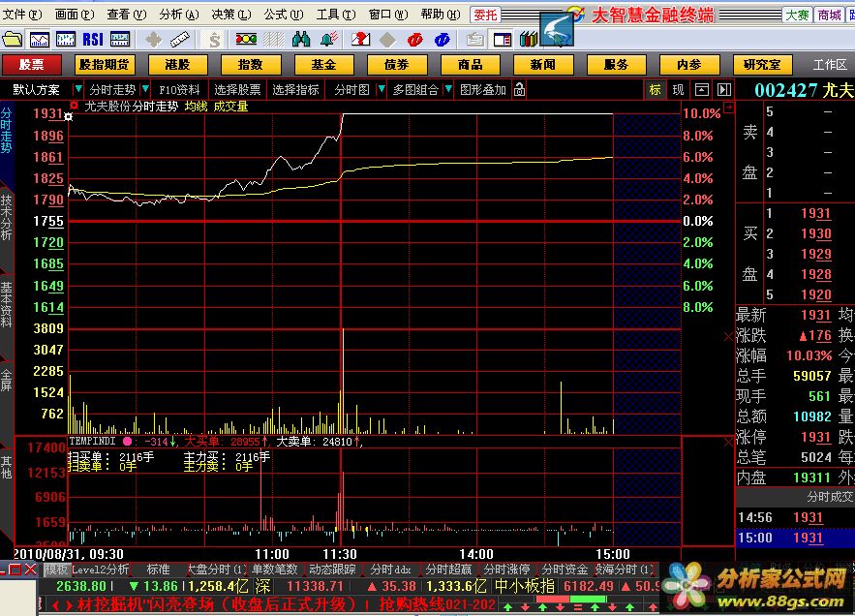Click the RSI indicator icon
The image size is (855, 616).
tap(93, 40)
